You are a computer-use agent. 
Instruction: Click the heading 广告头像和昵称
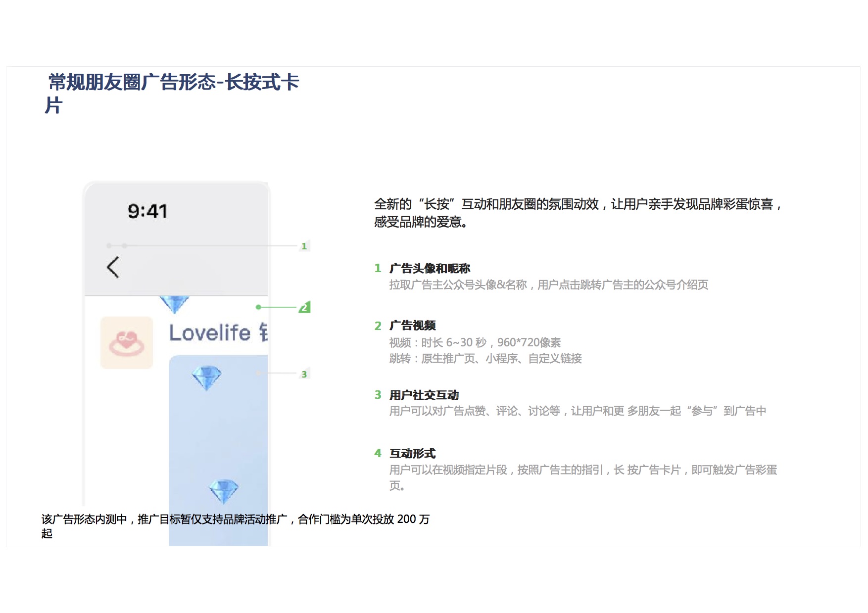[430, 268]
